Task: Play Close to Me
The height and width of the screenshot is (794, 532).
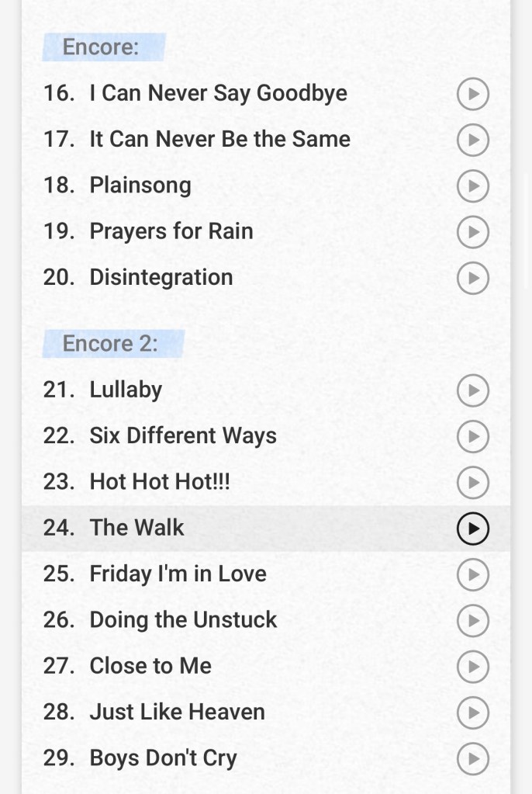Action: click(x=472, y=666)
